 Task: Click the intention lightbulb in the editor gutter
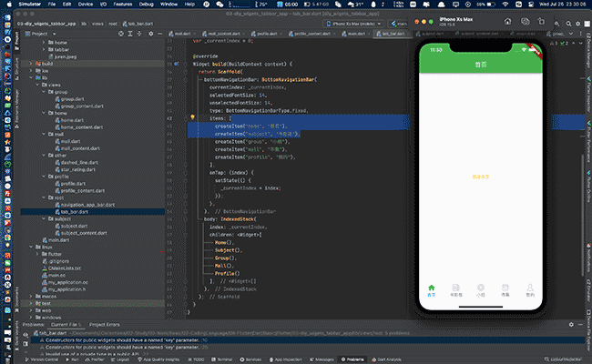[192, 117]
